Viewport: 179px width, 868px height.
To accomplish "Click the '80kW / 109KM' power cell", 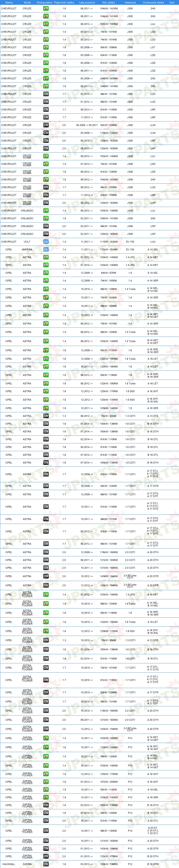I will coord(108,47).
